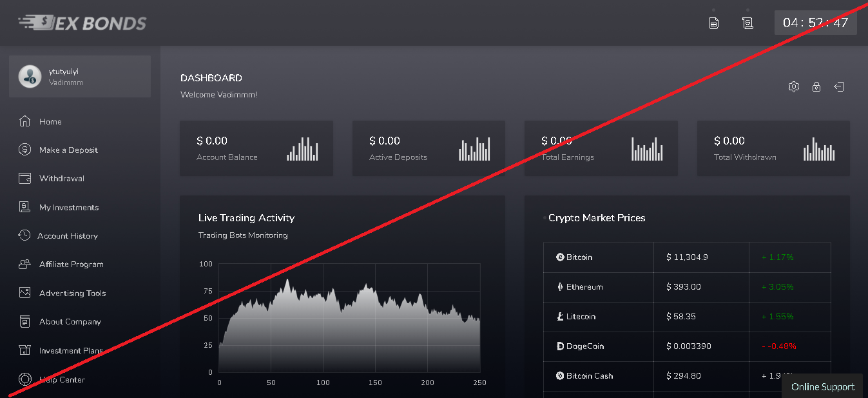
Task: Click the Account Balance bar chart icon
Action: [x=302, y=148]
